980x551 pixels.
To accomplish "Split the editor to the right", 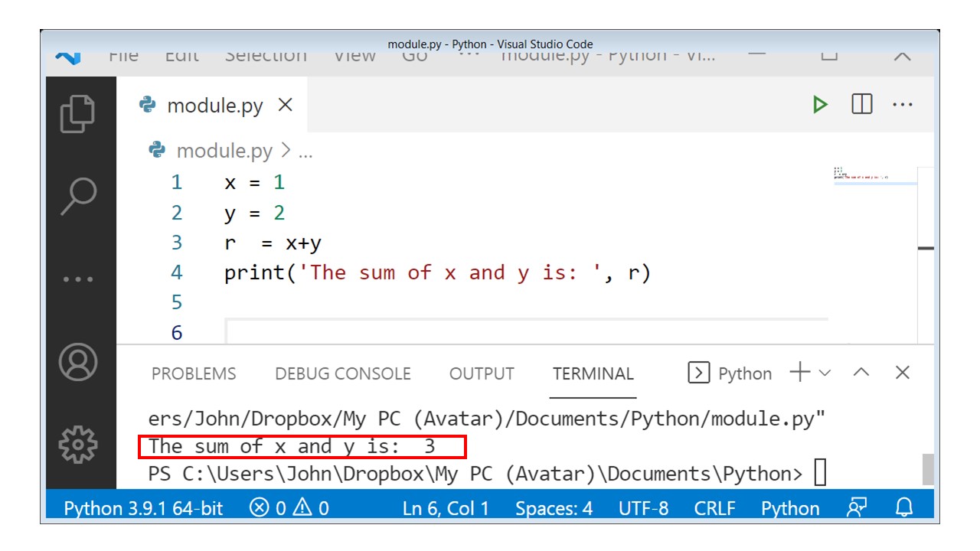I will (862, 104).
